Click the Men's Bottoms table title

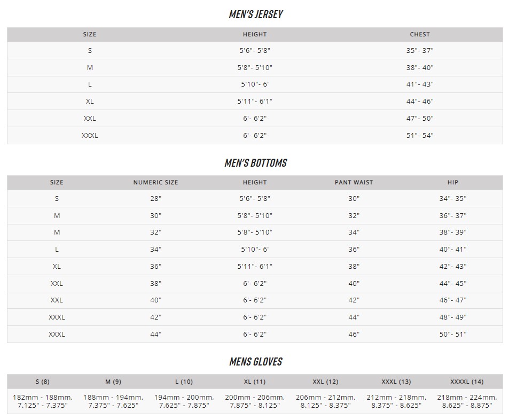[255, 162]
